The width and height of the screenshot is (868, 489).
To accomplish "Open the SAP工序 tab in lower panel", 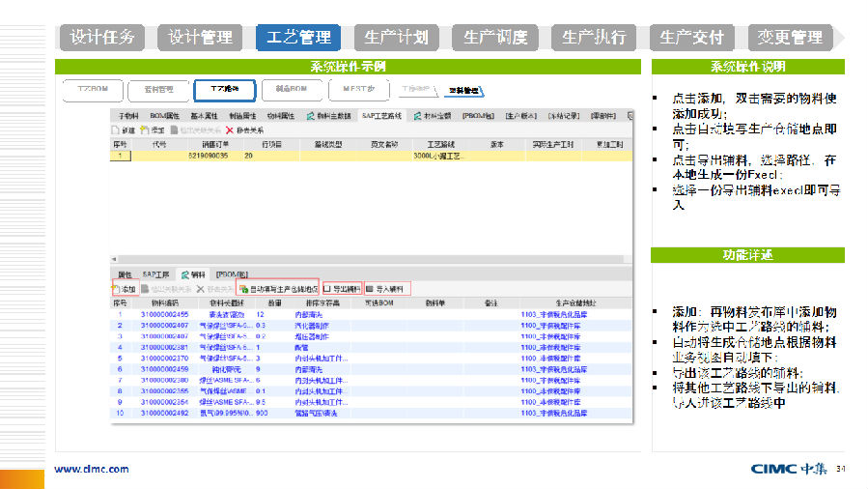I will (156, 274).
